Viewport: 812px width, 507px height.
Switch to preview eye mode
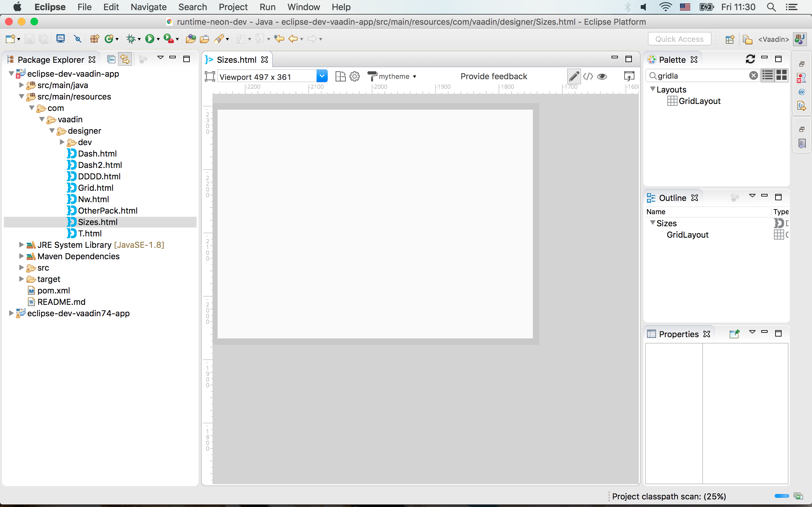tap(602, 76)
